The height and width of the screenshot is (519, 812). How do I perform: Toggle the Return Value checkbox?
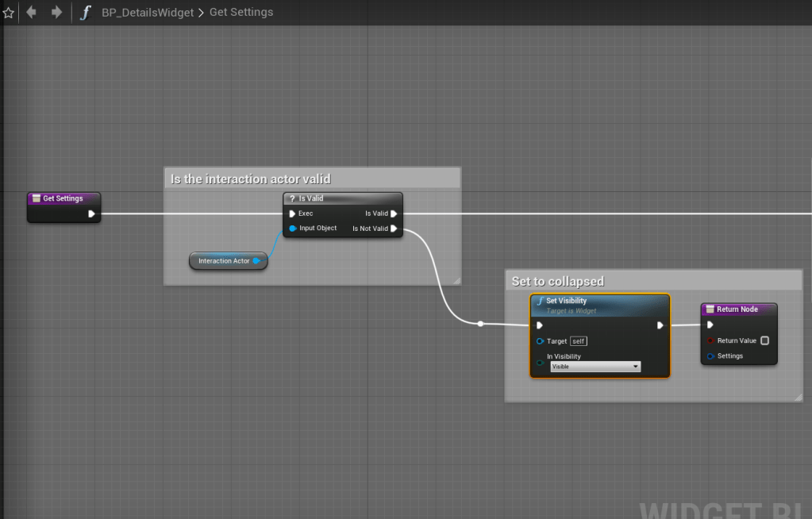click(764, 340)
